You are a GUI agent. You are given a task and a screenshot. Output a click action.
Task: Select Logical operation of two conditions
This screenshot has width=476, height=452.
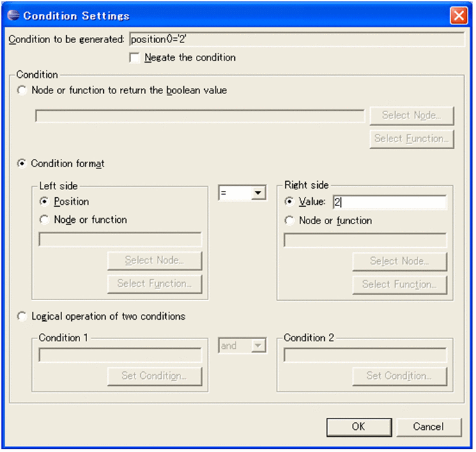pyautogui.click(x=23, y=316)
